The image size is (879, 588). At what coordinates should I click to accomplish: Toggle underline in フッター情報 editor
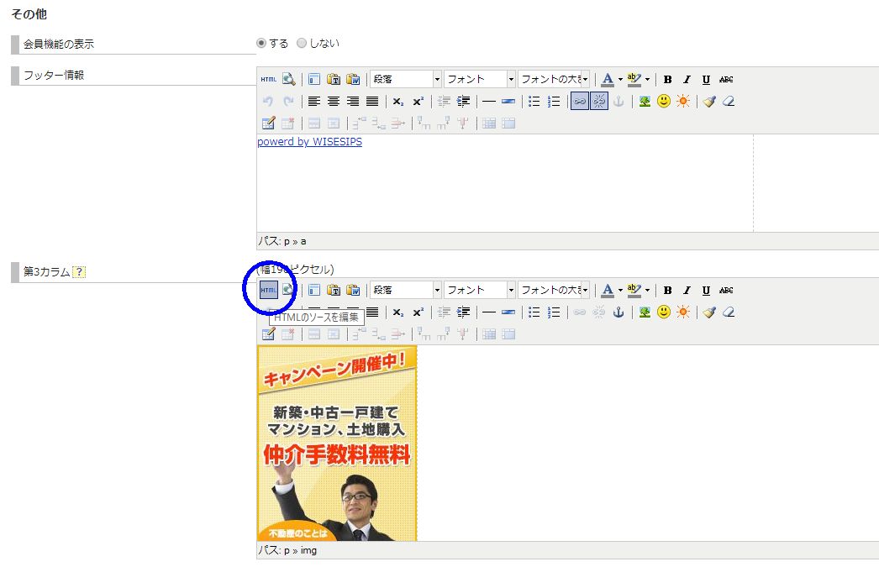tap(707, 80)
